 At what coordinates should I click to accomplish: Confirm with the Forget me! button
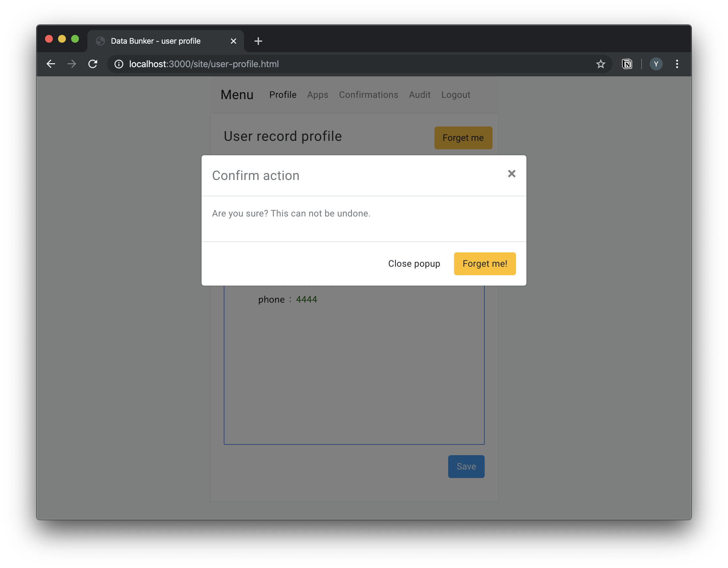click(x=484, y=263)
